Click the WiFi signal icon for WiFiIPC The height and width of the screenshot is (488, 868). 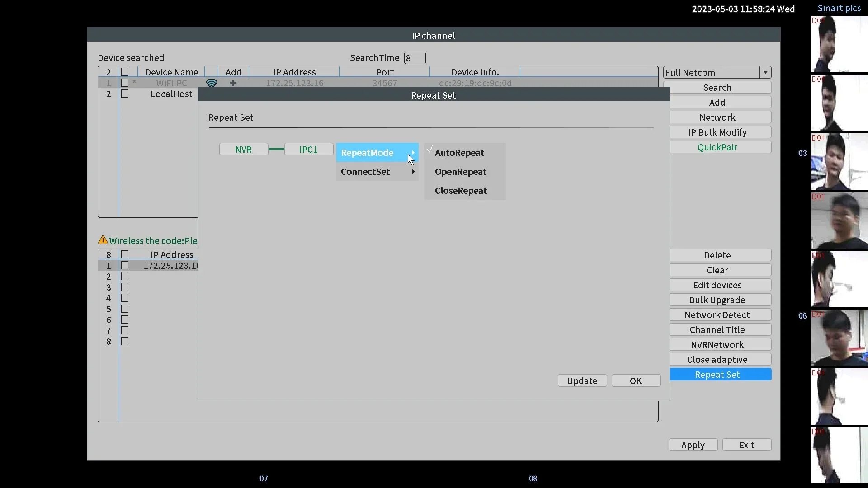(x=211, y=83)
